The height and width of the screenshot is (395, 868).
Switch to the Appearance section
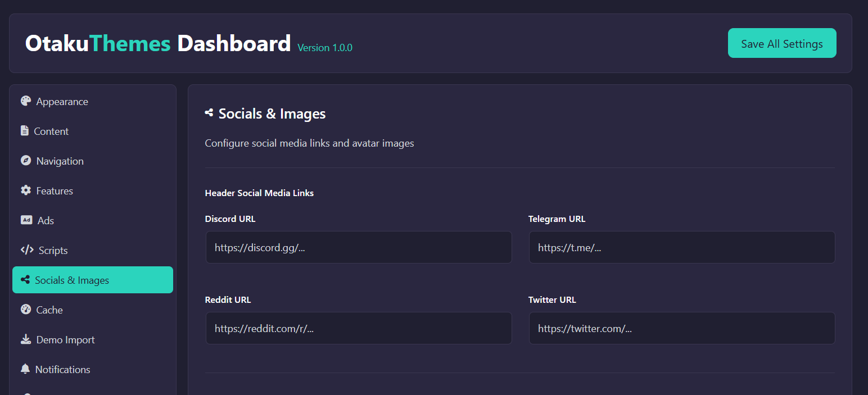[62, 101]
